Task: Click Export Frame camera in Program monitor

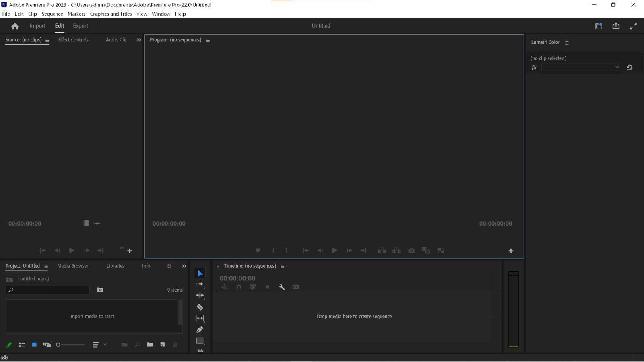Action: [411, 251]
